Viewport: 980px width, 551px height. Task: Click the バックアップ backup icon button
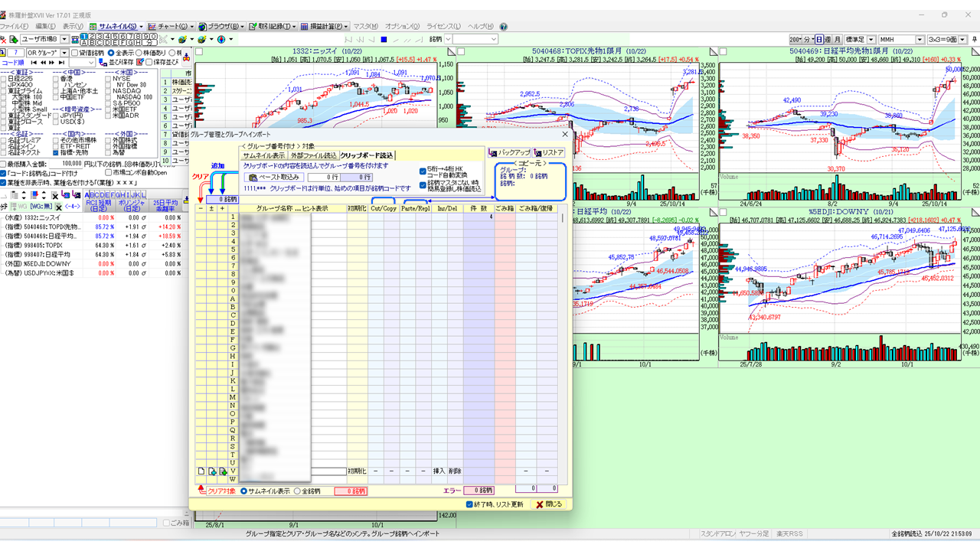coord(509,153)
